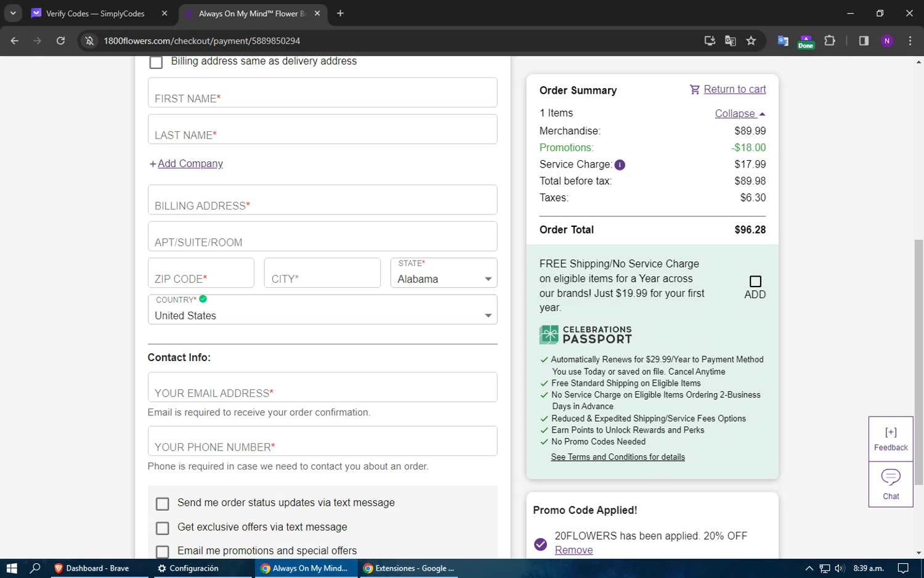Click the translate page icon in address bar
The image size is (924, 578).
[731, 41]
